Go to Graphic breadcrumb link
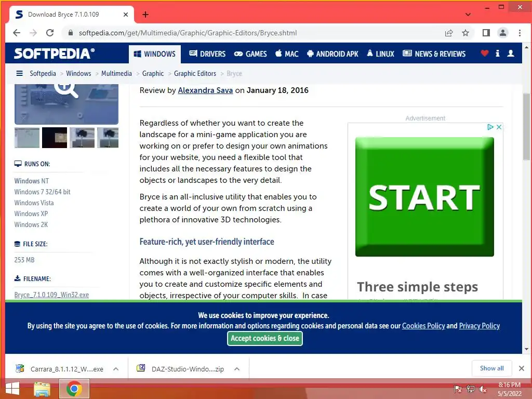 (x=153, y=73)
